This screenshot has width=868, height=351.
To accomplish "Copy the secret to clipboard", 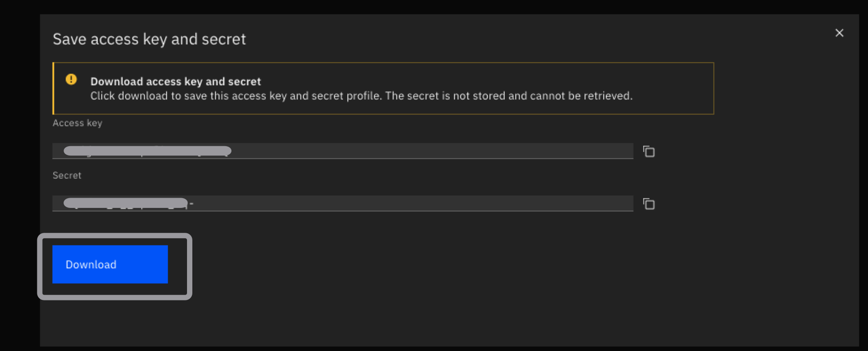I will pos(649,204).
